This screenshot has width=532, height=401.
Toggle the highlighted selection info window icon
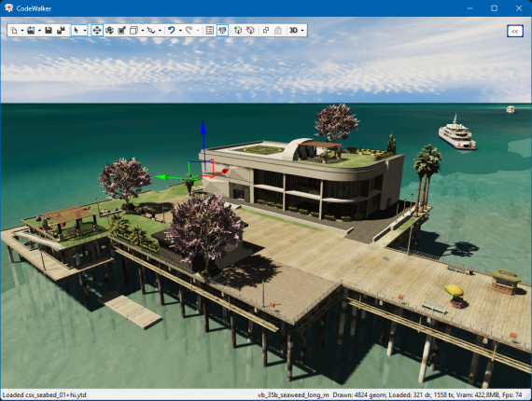(x=222, y=31)
